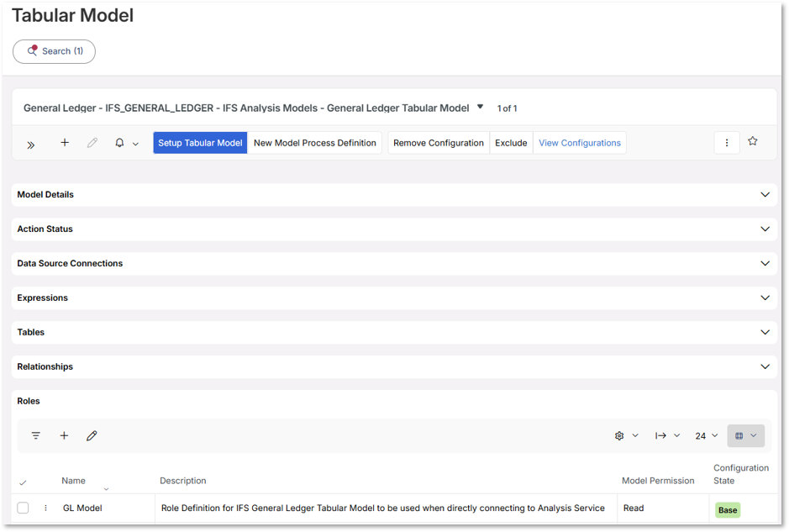This screenshot has height=532, width=789.
Task: Click the Base configuration state badge
Action: coord(728,510)
